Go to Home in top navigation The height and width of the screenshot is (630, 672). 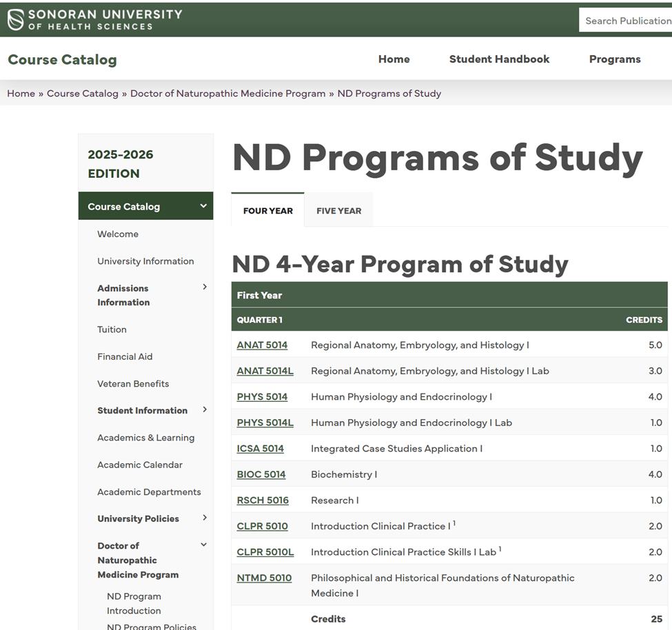click(394, 59)
